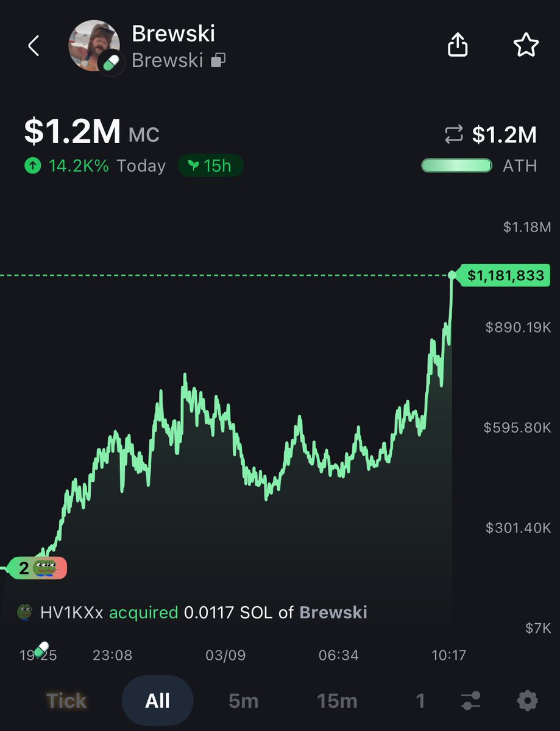560x731 pixels.
Task: Open the chart indicators sliders icon
Action: point(471,701)
